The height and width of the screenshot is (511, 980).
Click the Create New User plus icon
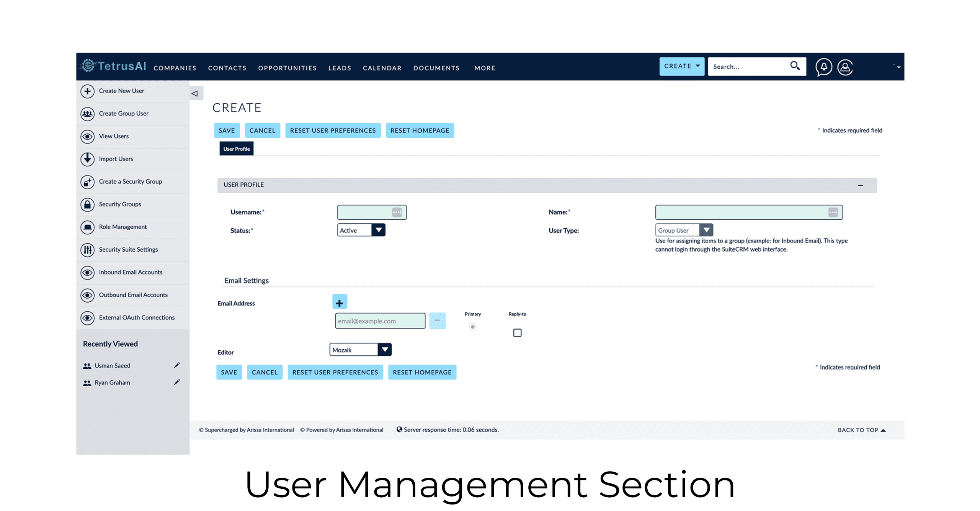click(87, 91)
